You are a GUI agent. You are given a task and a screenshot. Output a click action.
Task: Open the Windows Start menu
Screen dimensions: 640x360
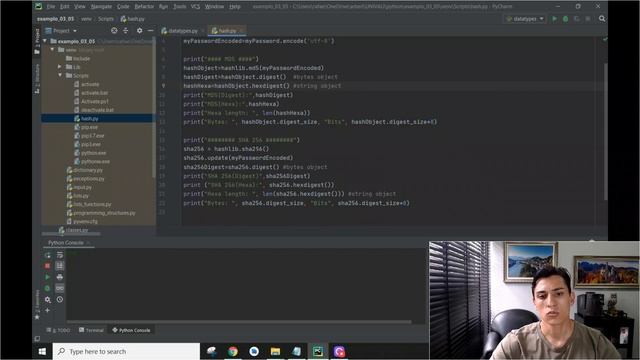pyautogui.click(x=42, y=351)
